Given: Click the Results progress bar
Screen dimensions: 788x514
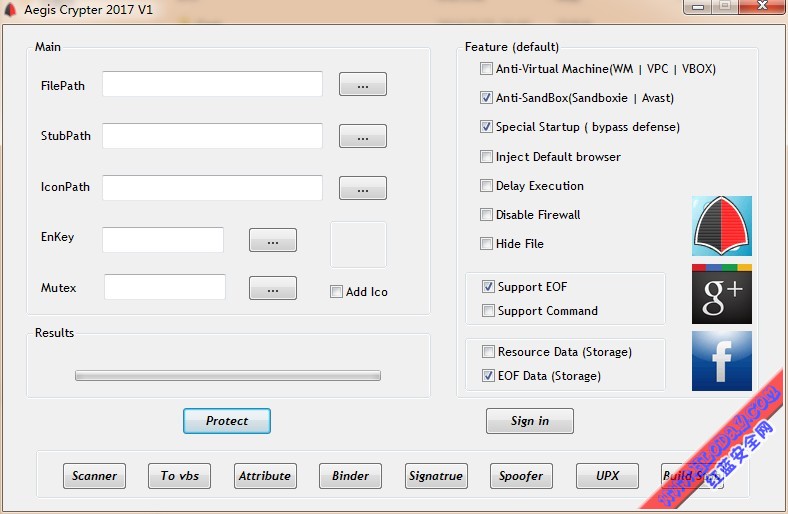Looking at the screenshot, I should point(228,375).
